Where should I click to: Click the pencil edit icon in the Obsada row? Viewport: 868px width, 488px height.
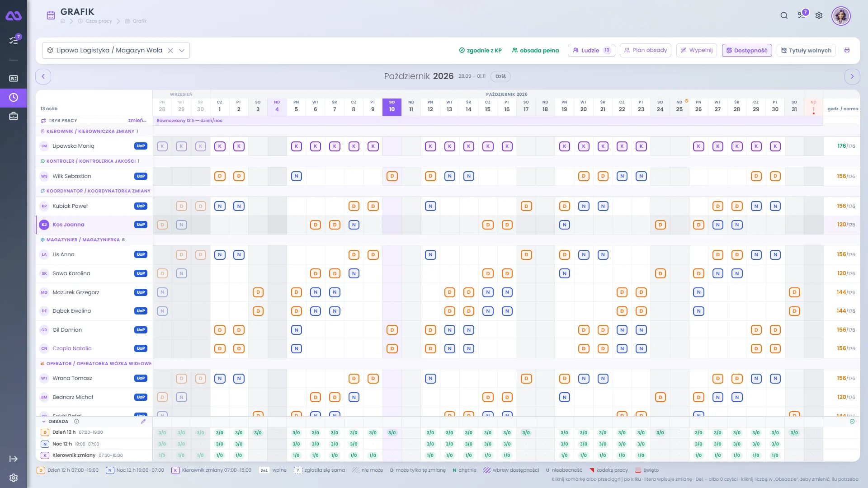pyautogui.click(x=143, y=421)
